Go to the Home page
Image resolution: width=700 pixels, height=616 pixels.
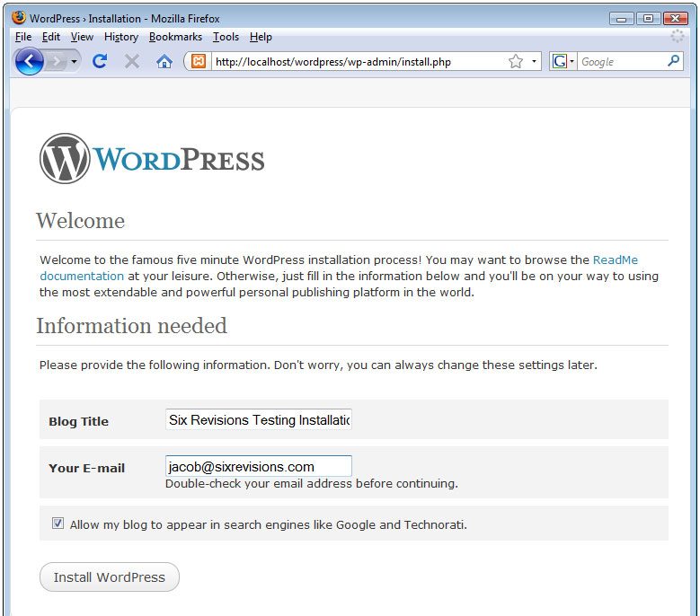coord(164,61)
